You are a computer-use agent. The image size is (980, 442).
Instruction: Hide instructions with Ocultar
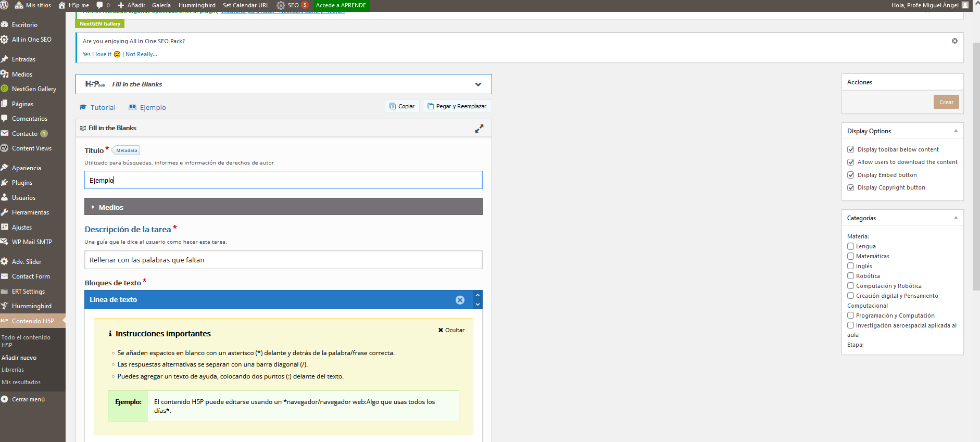click(x=451, y=330)
